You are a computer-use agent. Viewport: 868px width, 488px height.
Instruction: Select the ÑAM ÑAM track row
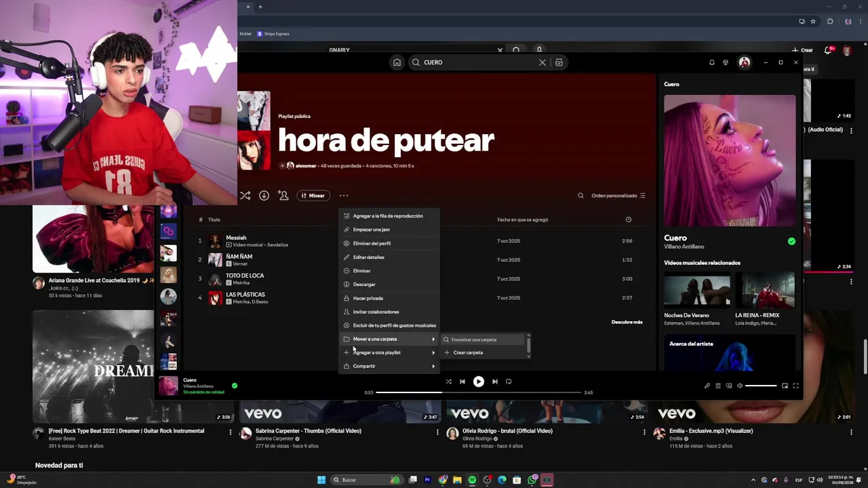420,260
